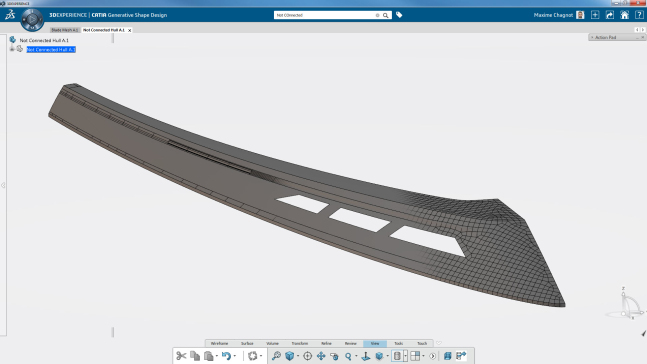
Task: Click the 3DEXPERIENCE compass play button
Action: [x=32, y=19]
